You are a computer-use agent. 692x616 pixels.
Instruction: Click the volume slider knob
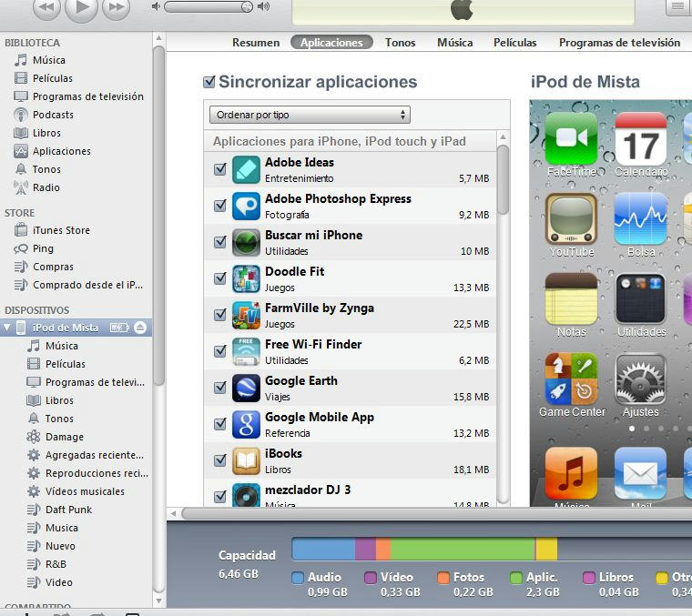(x=247, y=6)
